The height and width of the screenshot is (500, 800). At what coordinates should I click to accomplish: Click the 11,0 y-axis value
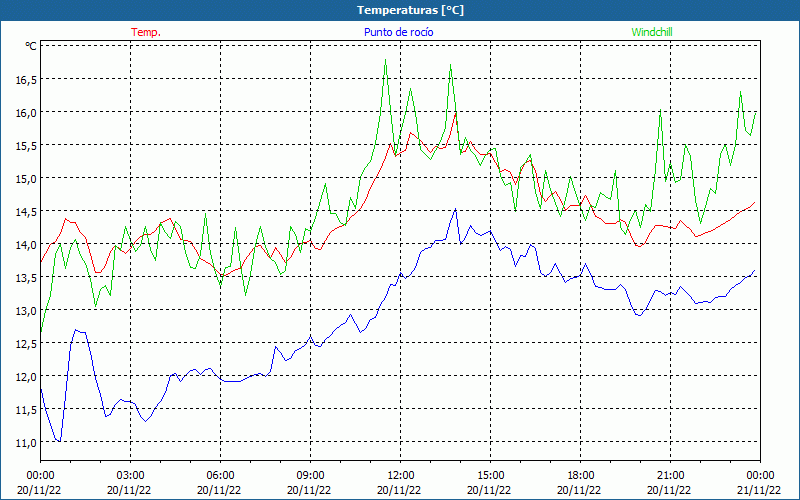pos(26,443)
